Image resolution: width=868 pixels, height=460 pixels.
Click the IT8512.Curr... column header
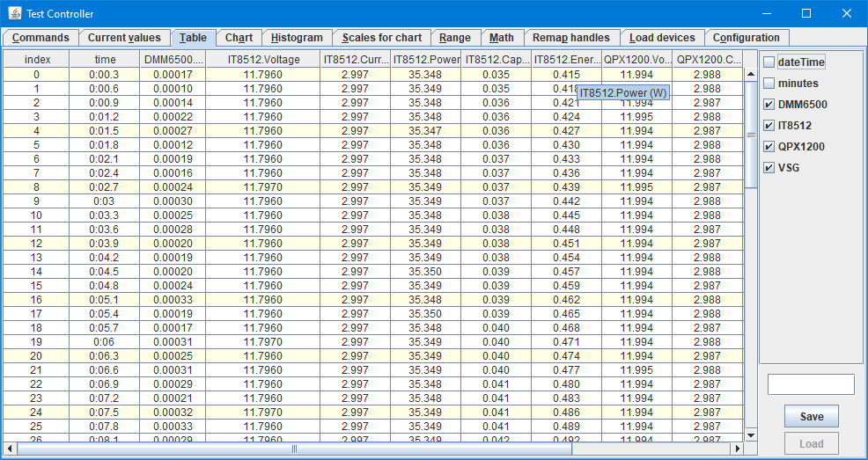[x=356, y=59]
